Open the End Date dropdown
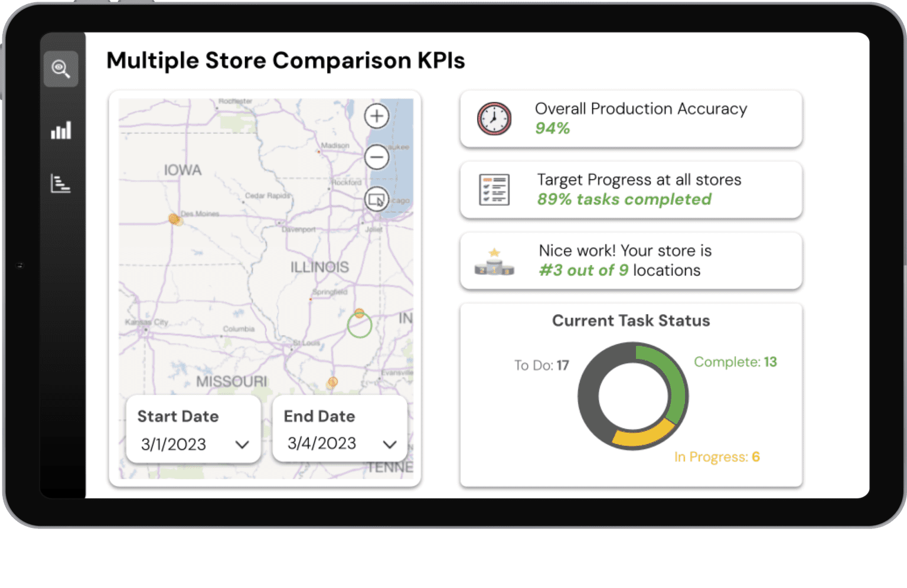The width and height of the screenshot is (907, 588). coord(340,429)
